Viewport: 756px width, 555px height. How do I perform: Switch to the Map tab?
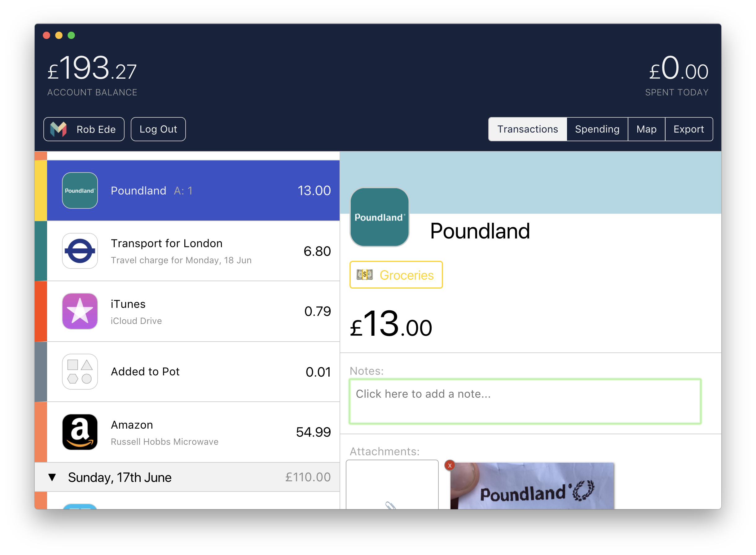[x=646, y=129]
